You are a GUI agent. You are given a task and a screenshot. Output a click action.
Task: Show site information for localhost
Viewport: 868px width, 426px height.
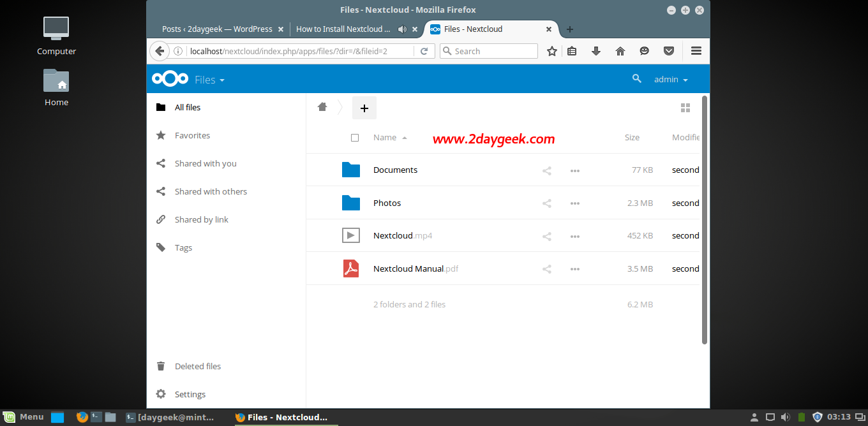pyautogui.click(x=178, y=51)
